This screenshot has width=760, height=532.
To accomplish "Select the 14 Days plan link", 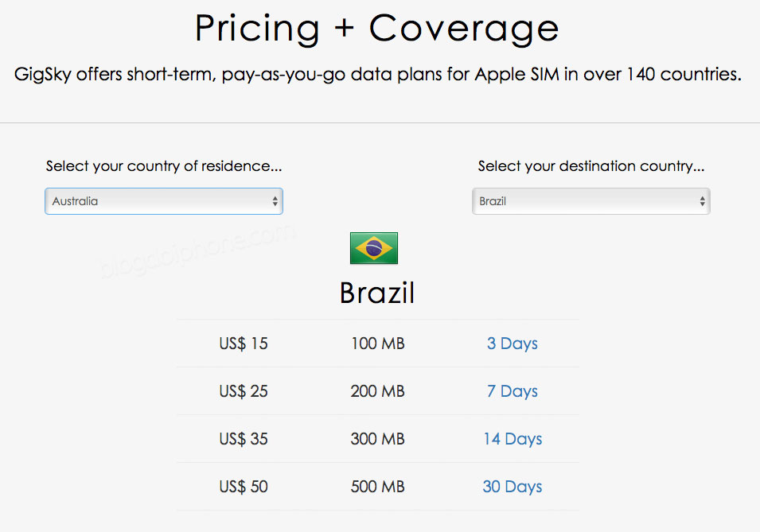I will coord(513,439).
